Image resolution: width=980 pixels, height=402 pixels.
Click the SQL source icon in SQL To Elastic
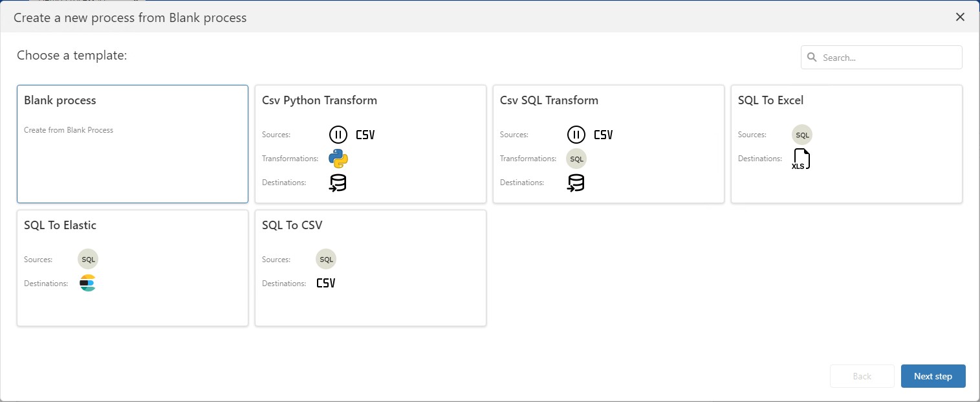(x=88, y=260)
